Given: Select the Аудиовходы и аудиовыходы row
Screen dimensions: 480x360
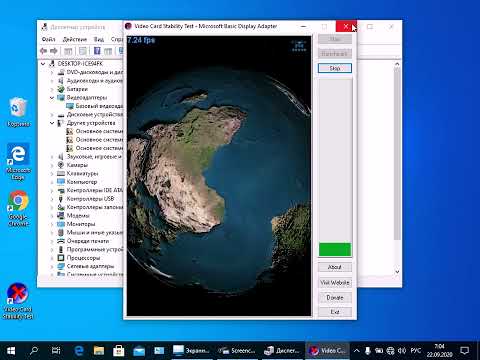Looking at the screenshot, I should coord(90,81).
